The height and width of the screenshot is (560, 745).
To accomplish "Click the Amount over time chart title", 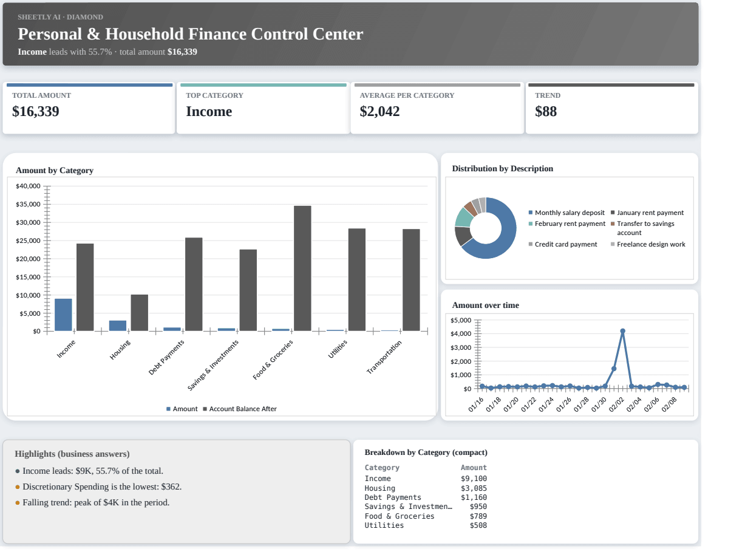I will (485, 305).
